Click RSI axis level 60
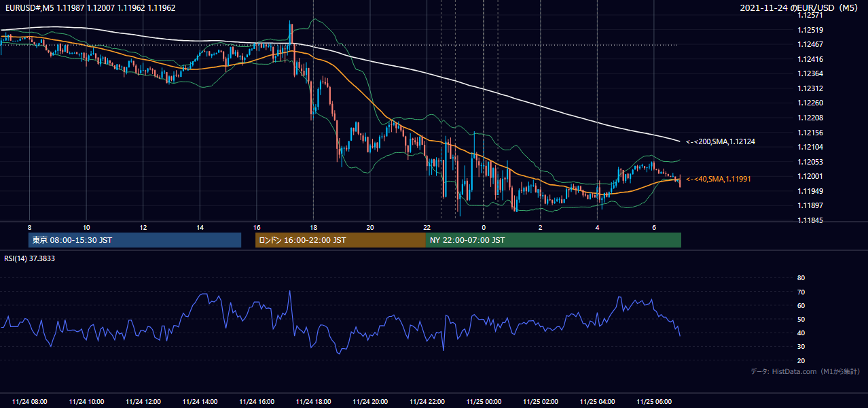868x408 pixels. point(801,305)
